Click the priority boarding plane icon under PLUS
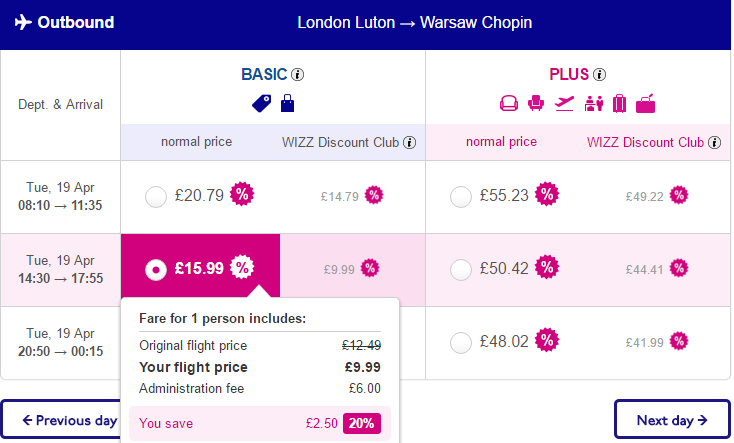Image resolution: width=734 pixels, height=443 pixels. click(564, 103)
